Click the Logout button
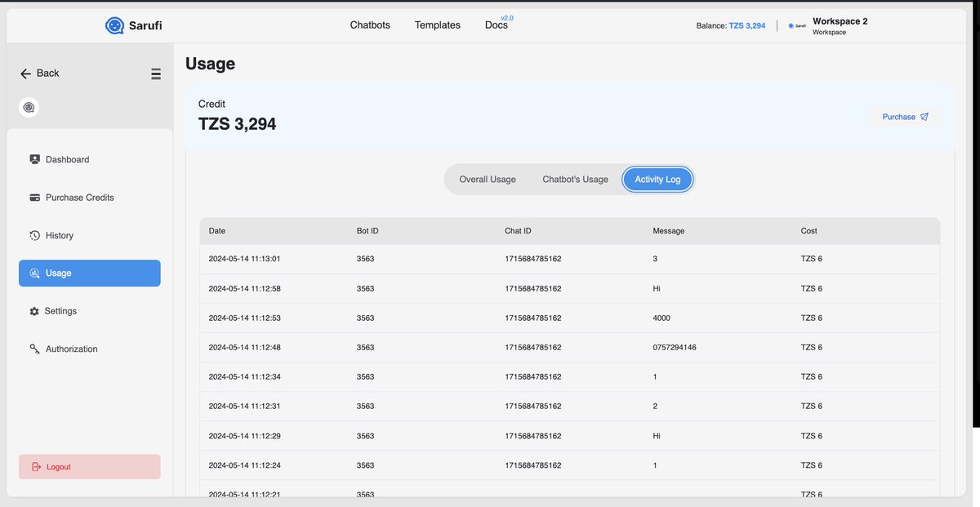Screen dimensions: 980x507 [x=90, y=467]
